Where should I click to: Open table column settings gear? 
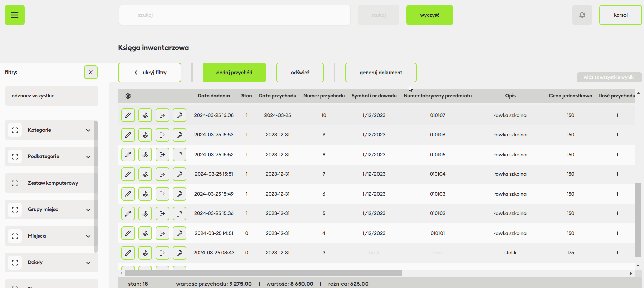tap(128, 96)
